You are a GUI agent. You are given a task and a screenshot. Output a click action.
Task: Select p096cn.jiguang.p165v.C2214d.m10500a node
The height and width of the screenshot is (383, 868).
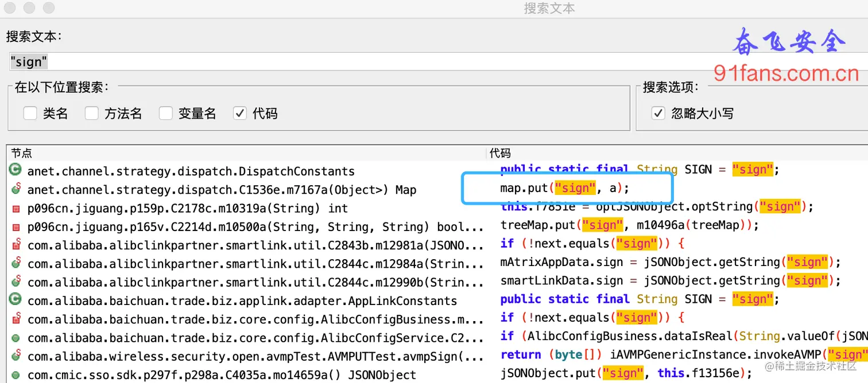[x=255, y=226]
